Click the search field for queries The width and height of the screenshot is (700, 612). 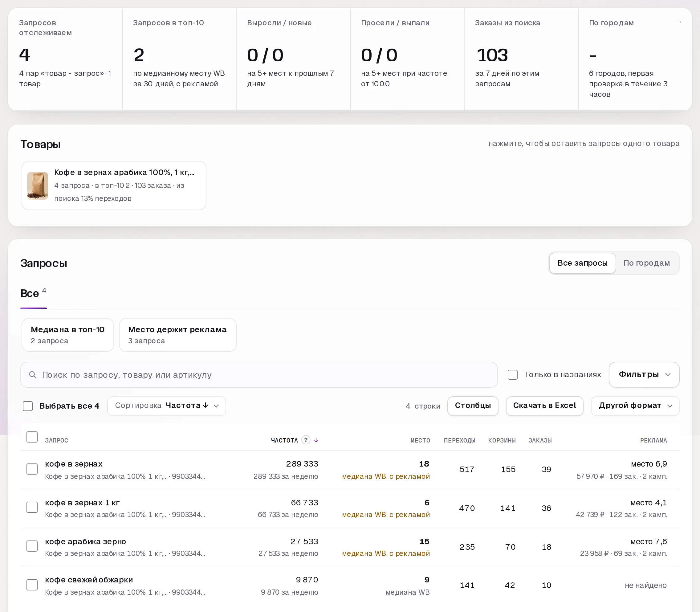pyautogui.click(x=259, y=375)
